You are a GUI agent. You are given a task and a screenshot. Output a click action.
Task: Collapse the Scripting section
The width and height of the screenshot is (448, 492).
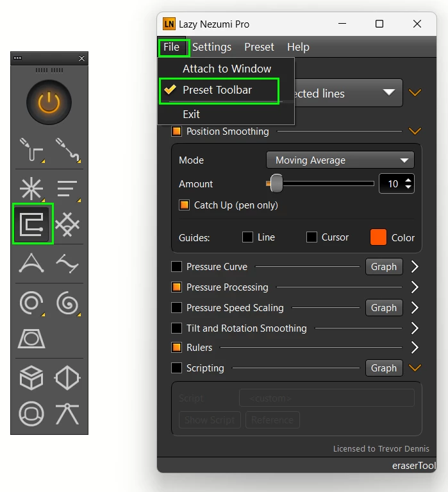click(x=415, y=368)
